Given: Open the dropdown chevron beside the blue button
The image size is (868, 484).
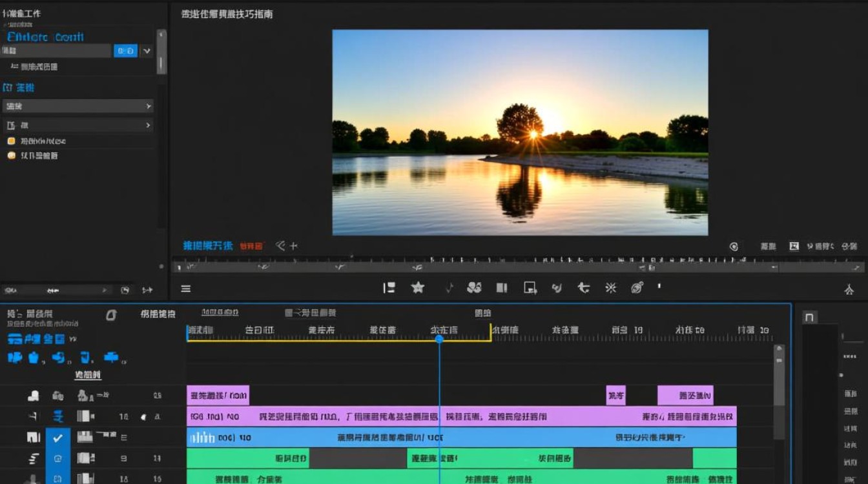Looking at the screenshot, I should coord(147,51).
